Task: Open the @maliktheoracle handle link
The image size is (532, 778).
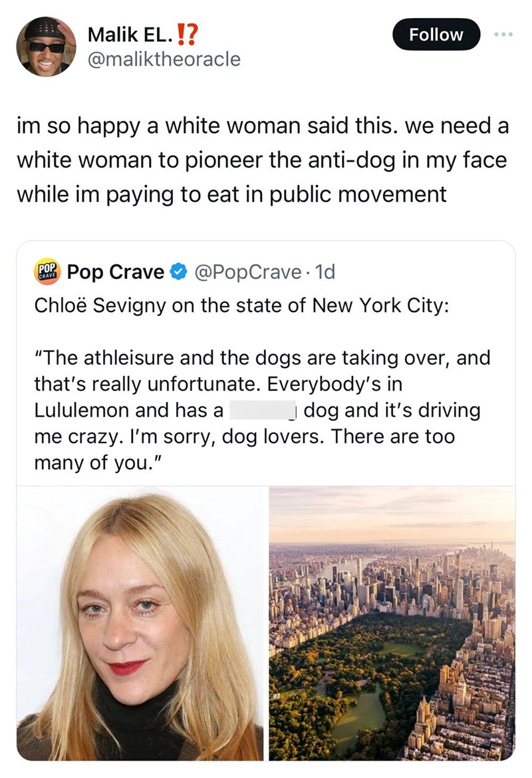Action: [164, 59]
